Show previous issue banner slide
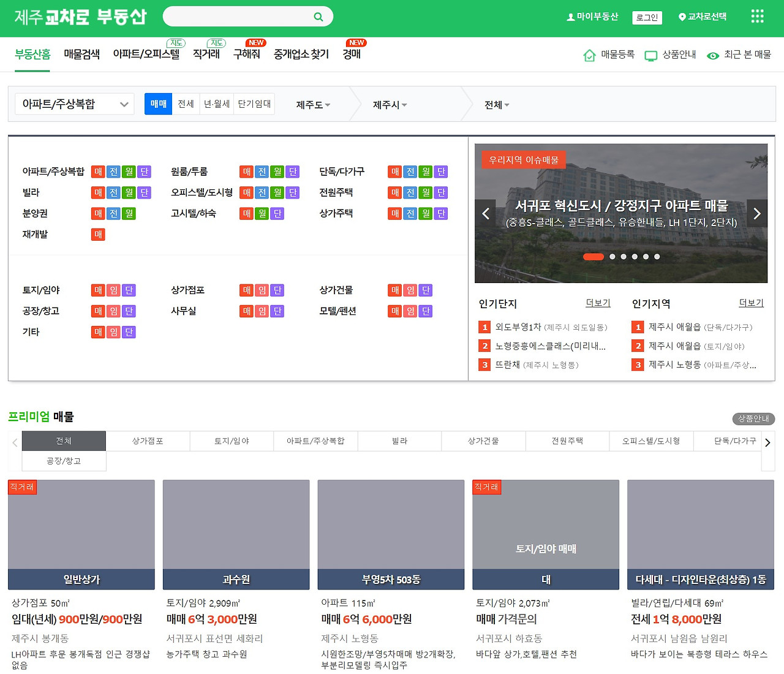This screenshot has width=784, height=674. coord(485,213)
